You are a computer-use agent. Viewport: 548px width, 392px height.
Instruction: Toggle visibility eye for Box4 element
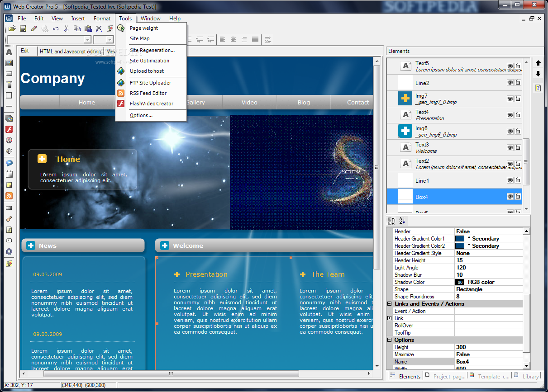[510, 197]
